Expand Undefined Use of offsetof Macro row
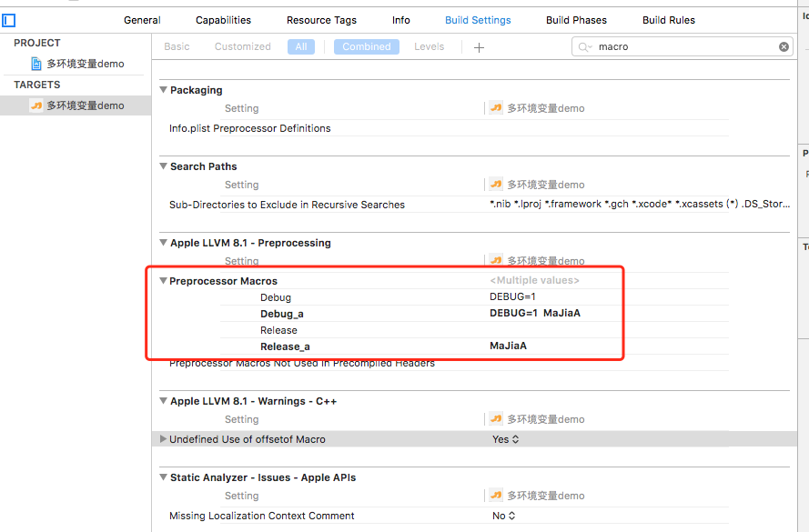Viewport: 809px width, 532px height. (163, 439)
